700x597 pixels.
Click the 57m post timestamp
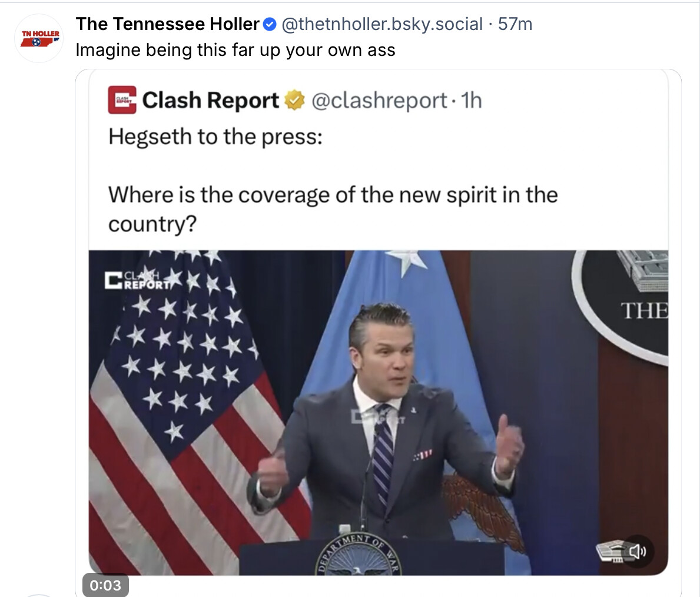click(x=515, y=24)
